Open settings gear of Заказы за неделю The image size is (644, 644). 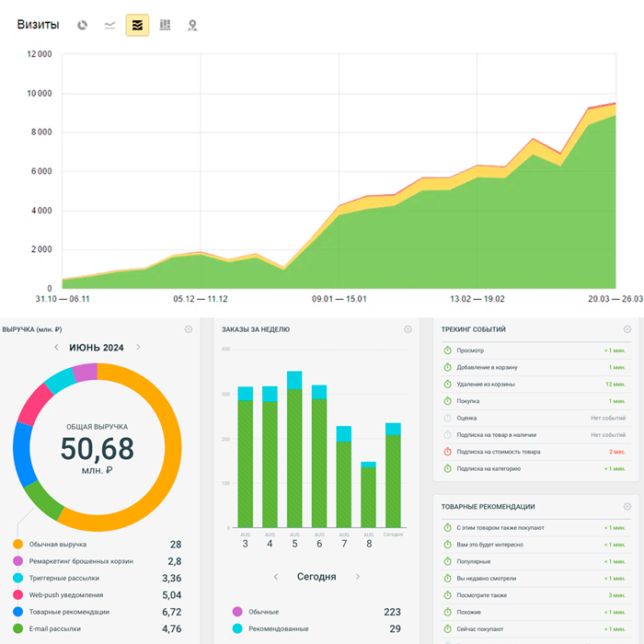pos(408,329)
